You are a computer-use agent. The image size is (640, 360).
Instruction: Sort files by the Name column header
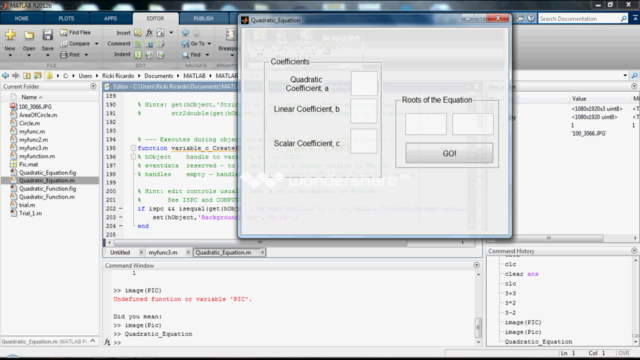click(x=31, y=97)
